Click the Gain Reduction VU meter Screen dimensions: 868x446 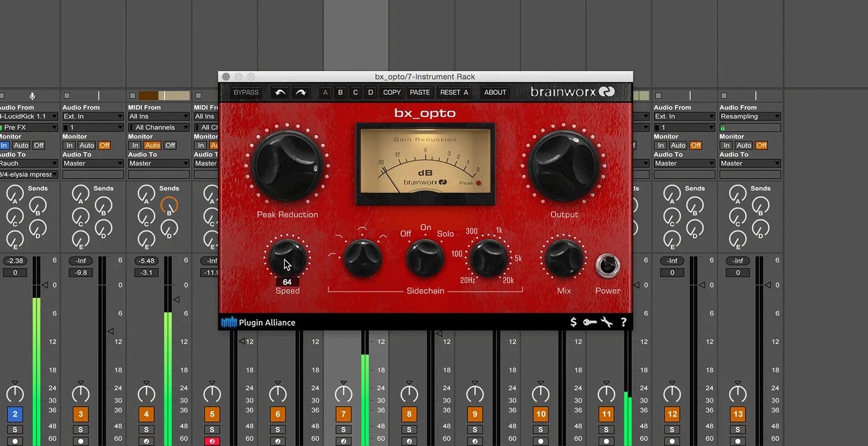(x=425, y=164)
